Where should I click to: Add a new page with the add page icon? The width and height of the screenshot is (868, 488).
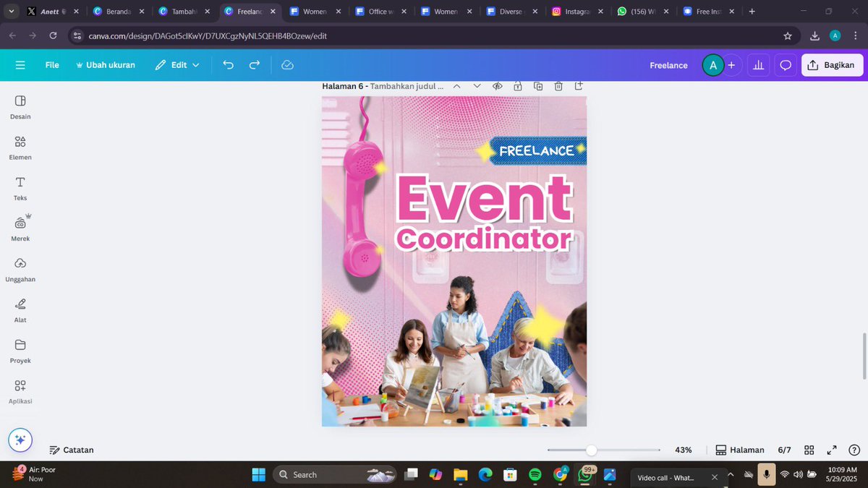[x=579, y=85]
